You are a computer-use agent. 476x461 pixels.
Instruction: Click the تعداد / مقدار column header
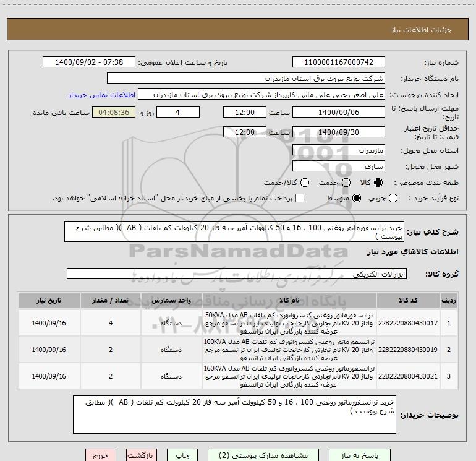[111, 300]
